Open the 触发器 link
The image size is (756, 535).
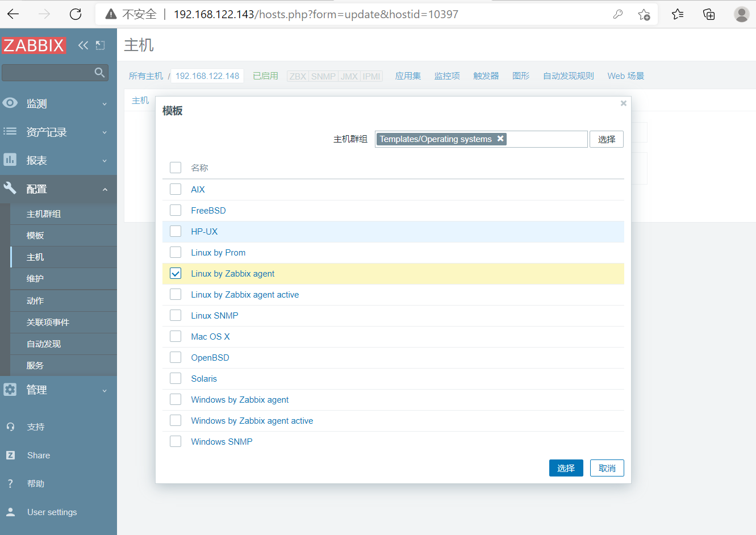486,76
